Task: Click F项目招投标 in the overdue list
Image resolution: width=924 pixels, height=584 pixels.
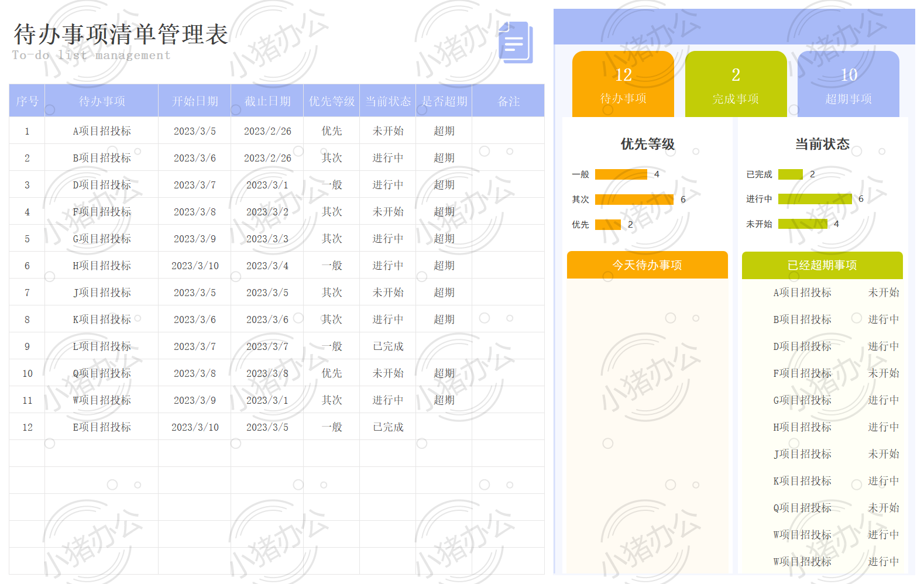Action: 802,373
